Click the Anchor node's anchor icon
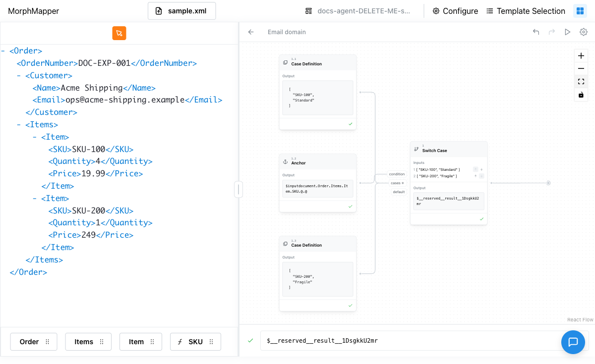 click(285, 162)
